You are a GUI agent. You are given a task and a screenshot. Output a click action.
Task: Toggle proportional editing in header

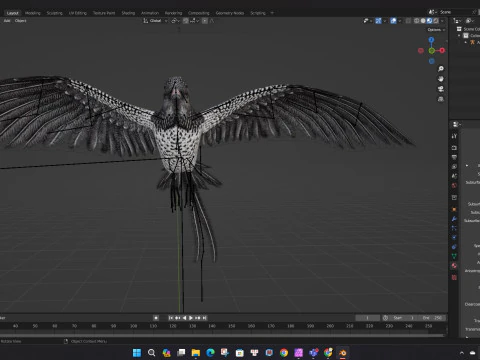(x=205, y=21)
